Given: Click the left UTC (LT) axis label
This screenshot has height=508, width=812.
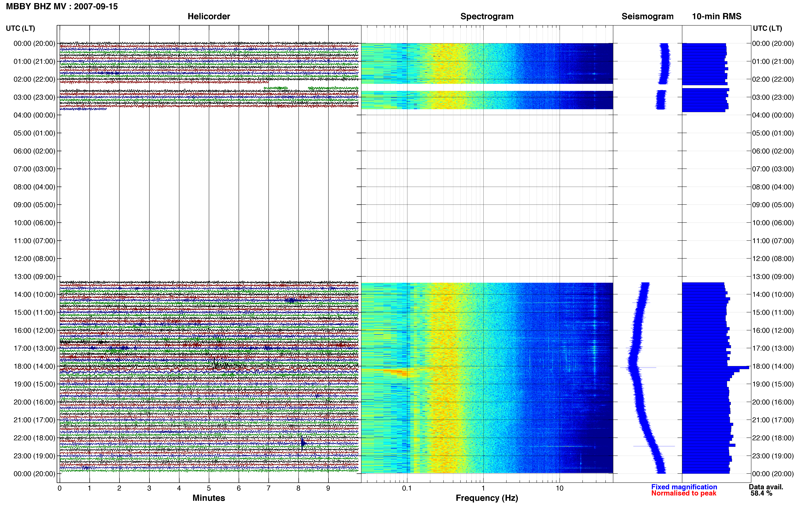Looking at the screenshot, I should pos(21,28).
